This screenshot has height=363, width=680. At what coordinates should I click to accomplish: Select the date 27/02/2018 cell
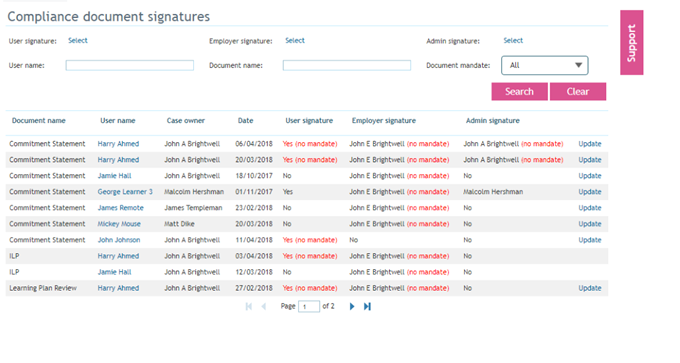[254, 288]
